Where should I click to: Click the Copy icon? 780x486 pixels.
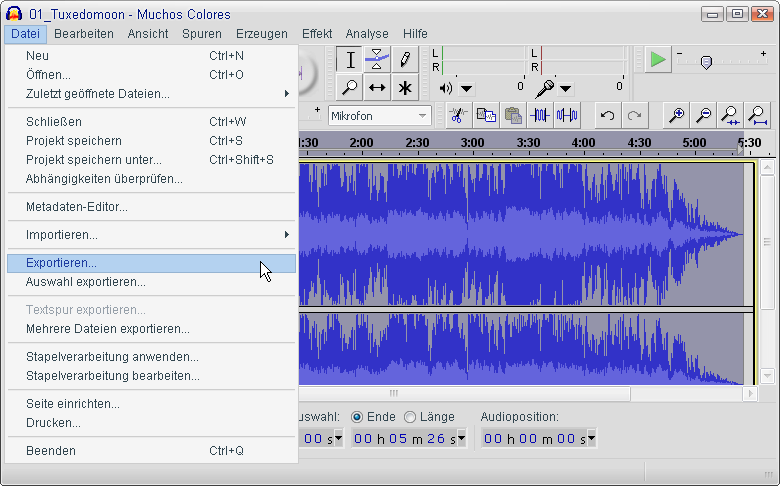click(x=486, y=116)
